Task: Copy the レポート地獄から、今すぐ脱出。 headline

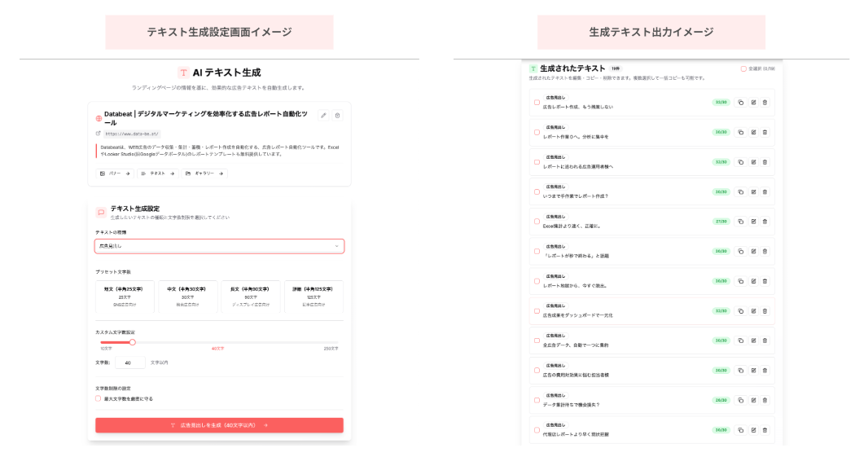Action: click(x=741, y=281)
